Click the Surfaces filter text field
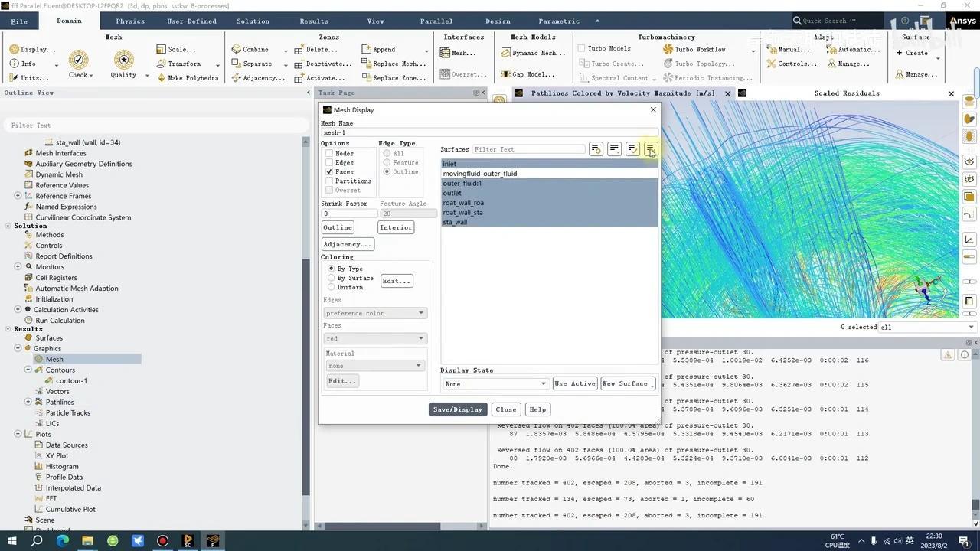 tap(528, 149)
